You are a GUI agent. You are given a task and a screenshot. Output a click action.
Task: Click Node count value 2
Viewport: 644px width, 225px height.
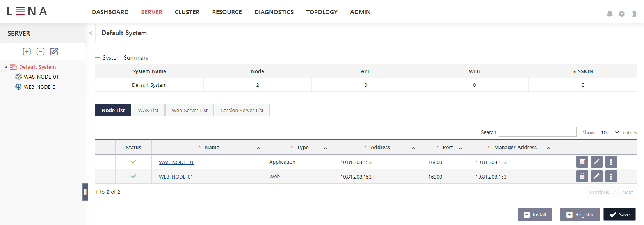click(258, 85)
